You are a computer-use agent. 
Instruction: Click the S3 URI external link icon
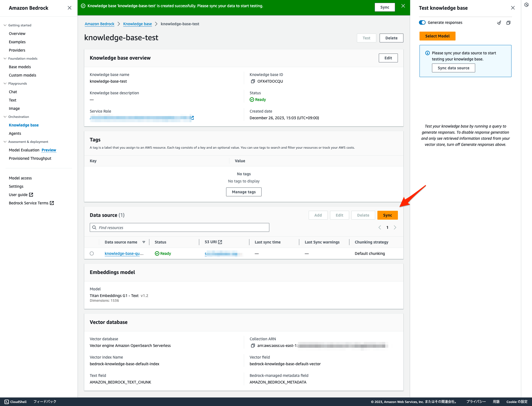pyautogui.click(x=220, y=242)
